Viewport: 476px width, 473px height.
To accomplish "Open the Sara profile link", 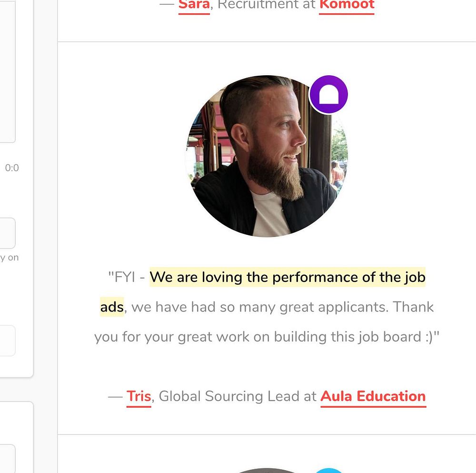I will [x=194, y=5].
